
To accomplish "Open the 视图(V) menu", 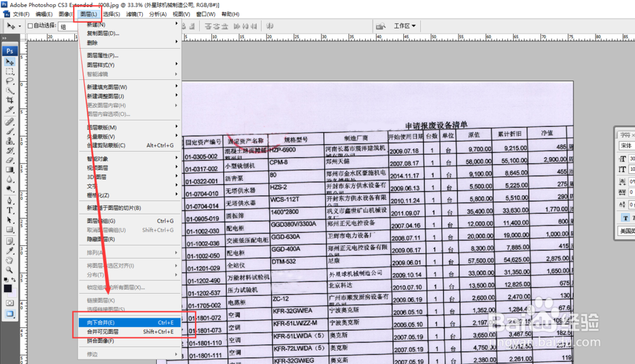I will click(x=181, y=14).
